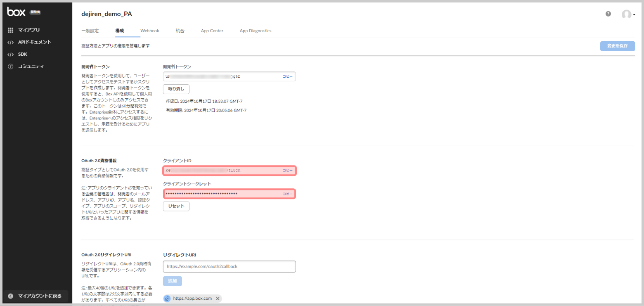644x306 pixels.
Task: Click the SDK code icon
Action: 11,54
